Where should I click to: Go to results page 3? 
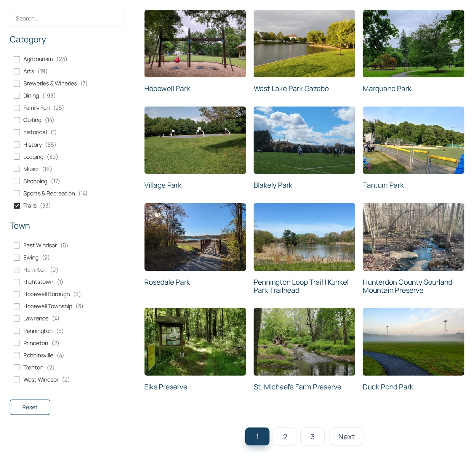(313, 437)
